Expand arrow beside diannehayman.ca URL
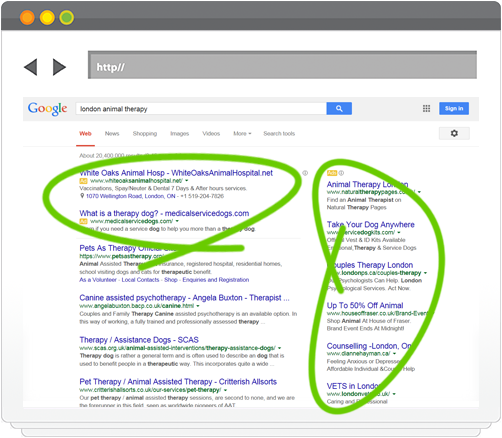 [394, 354]
